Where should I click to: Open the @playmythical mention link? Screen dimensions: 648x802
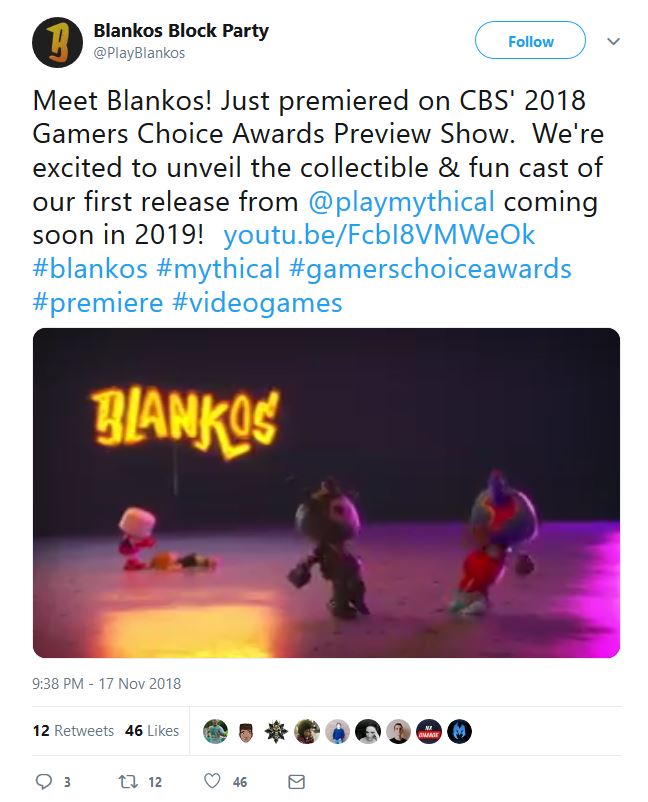pos(401,202)
